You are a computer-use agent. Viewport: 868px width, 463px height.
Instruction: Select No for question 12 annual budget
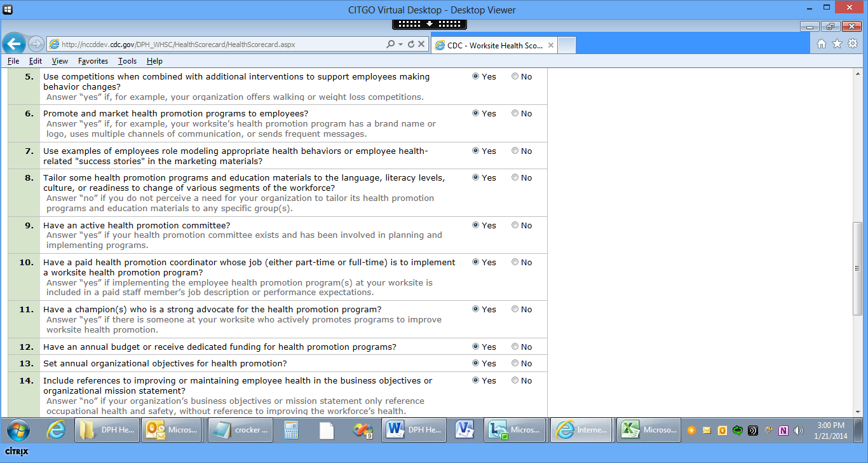[515, 347]
